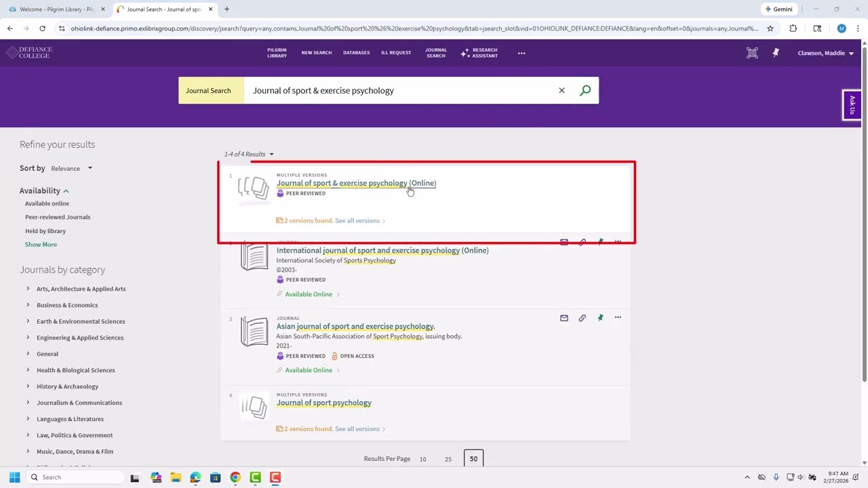Open more actions for Asian journal record
The height and width of the screenshot is (488, 868).
[x=618, y=318]
